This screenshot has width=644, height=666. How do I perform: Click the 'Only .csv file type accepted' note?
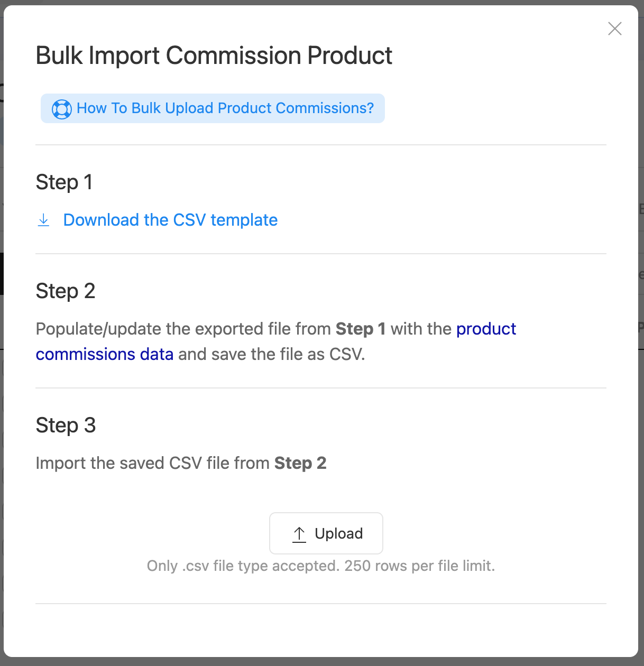[x=243, y=566]
